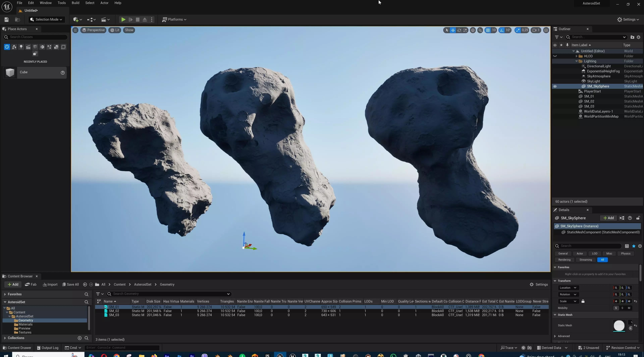
Task: Select the Lights lightbulb category in Place Actors
Action: pos(21,47)
